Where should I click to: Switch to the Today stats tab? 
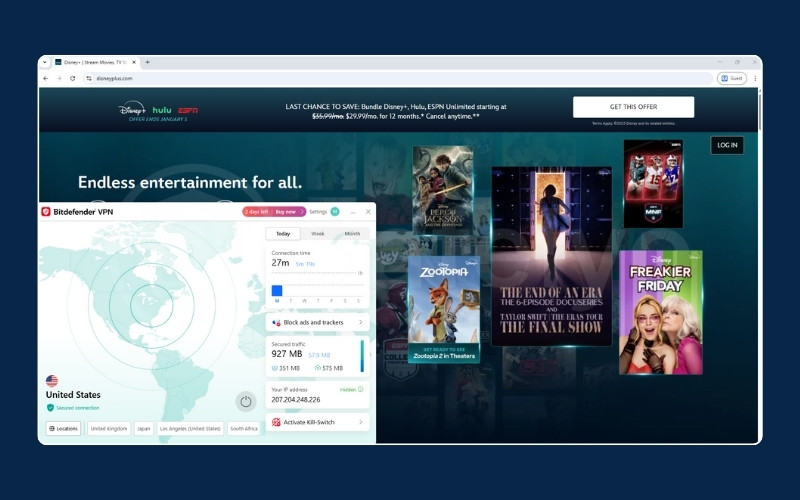tap(283, 234)
